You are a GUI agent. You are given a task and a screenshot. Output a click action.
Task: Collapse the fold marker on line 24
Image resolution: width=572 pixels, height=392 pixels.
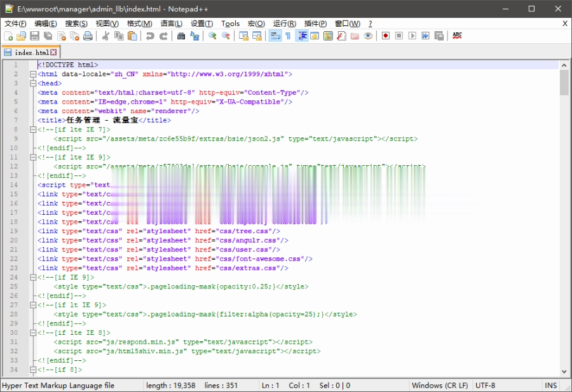point(33,277)
